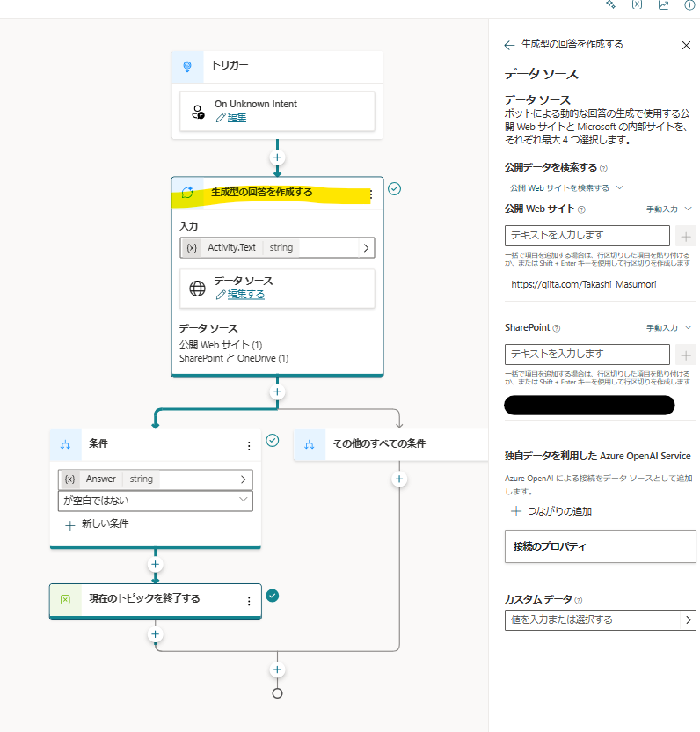Select the 公開 Web サイト (1) summary text
The image size is (700, 732).
pyautogui.click(x=221, y=345)
